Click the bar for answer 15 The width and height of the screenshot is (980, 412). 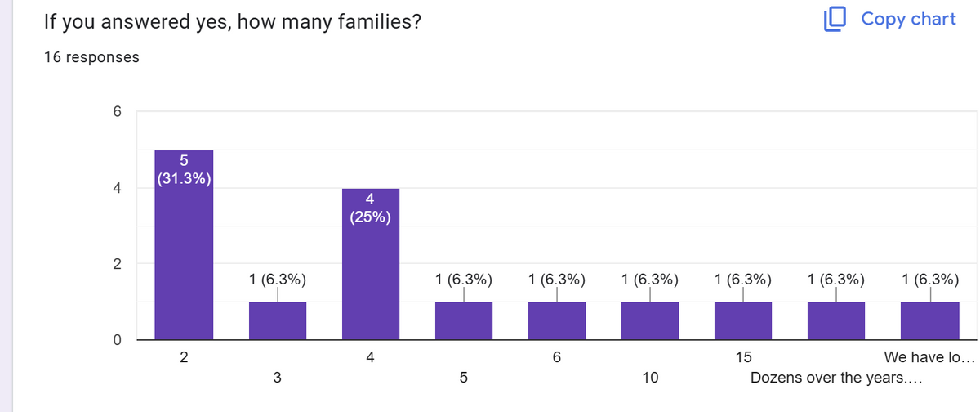742,320
